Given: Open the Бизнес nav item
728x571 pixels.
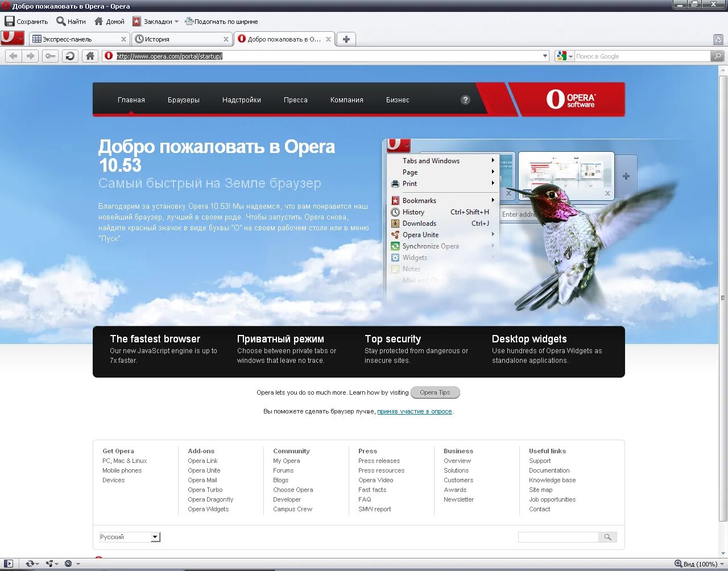Looking at the screenshot, I should point(398,100).
